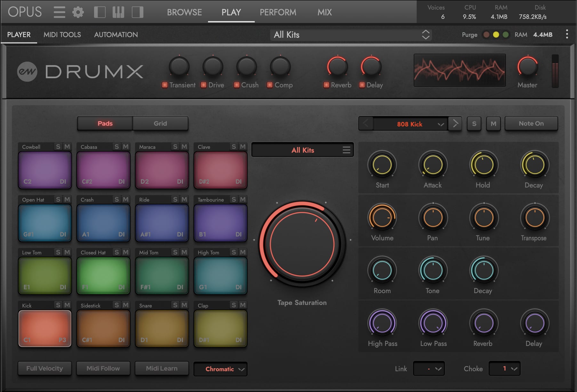Click the yellow Attack knob
This screenshot has width=577, height=392.
point(433,165)
